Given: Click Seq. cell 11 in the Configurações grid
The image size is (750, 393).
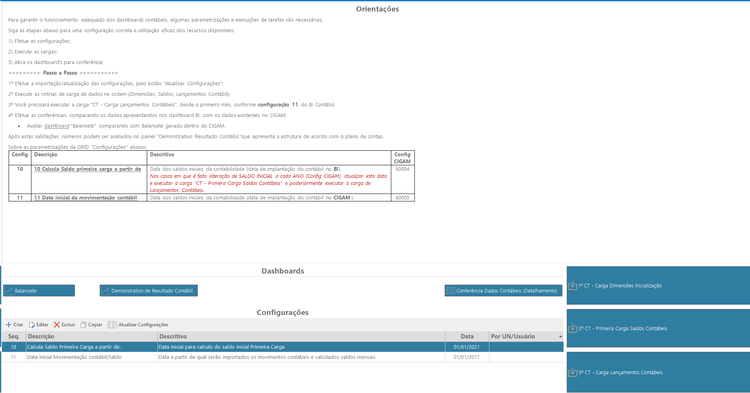Looking at the screenshot, I should pyautogui.click(x=13, y=357).
